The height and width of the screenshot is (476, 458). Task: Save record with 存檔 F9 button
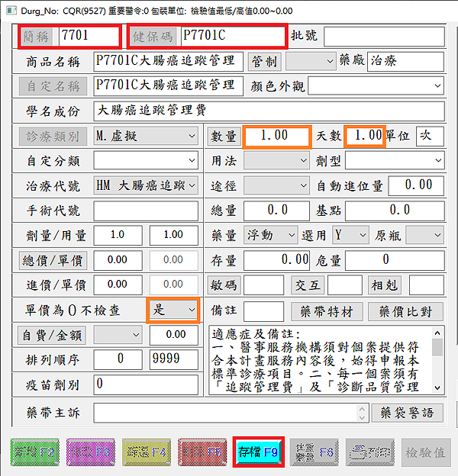pyautogui.click(x=259, y=452)
